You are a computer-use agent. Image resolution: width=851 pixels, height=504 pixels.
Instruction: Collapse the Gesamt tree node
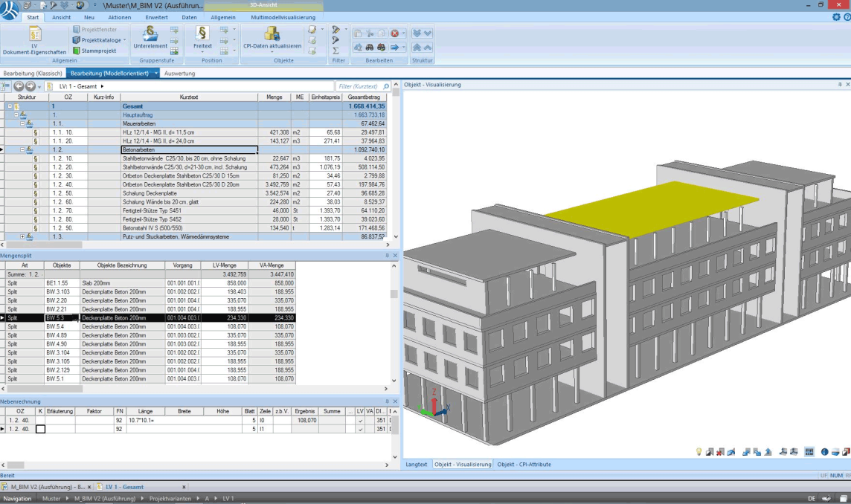pyautogui.click(x=10, y=106)
